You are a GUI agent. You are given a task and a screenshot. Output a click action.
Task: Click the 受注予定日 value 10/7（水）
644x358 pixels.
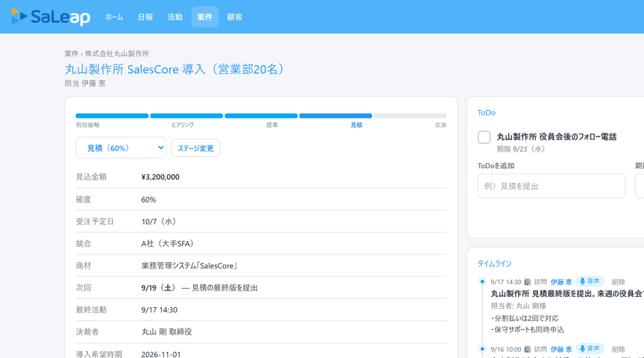coord(159,221)
